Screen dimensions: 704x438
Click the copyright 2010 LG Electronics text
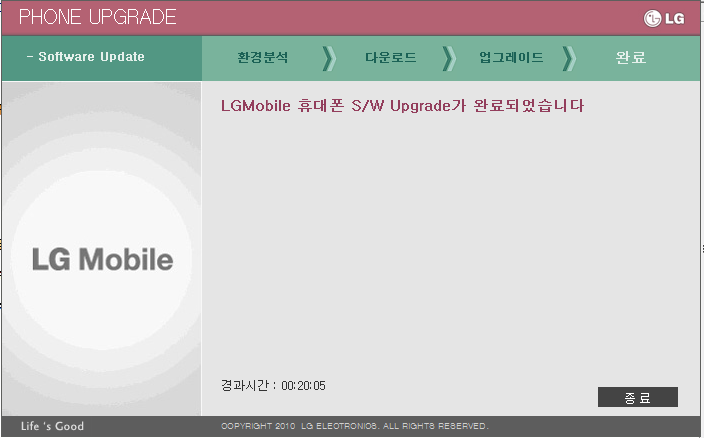click(355, 426)
